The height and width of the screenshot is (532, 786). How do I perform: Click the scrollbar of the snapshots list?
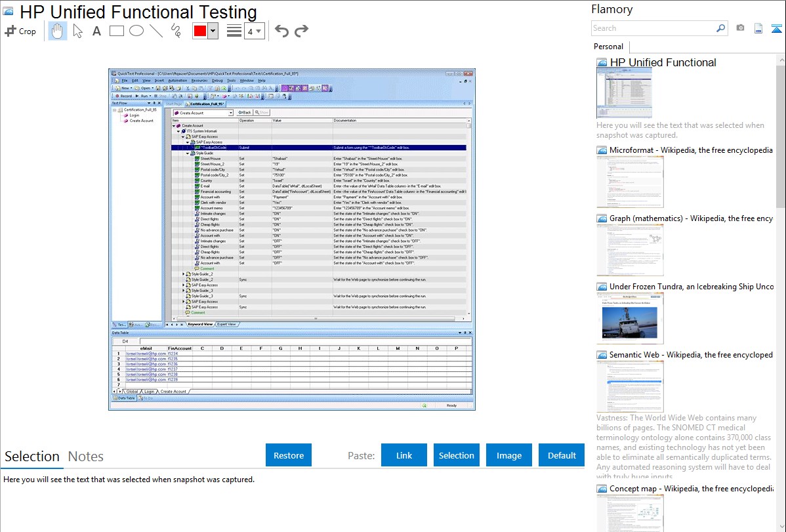(781, 135)
